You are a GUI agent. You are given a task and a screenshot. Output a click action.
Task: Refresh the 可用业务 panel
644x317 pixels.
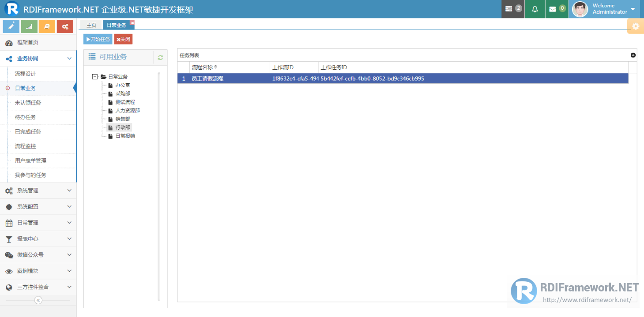click(x=160, y=57)
